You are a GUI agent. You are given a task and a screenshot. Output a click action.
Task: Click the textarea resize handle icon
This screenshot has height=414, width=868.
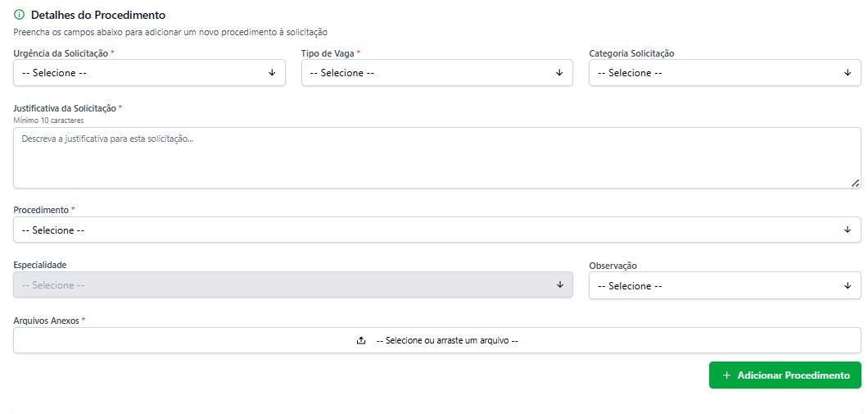855,182
